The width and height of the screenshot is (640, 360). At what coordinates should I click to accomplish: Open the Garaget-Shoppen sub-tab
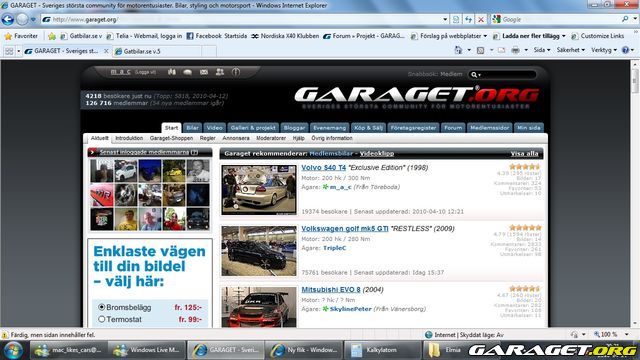171,138
